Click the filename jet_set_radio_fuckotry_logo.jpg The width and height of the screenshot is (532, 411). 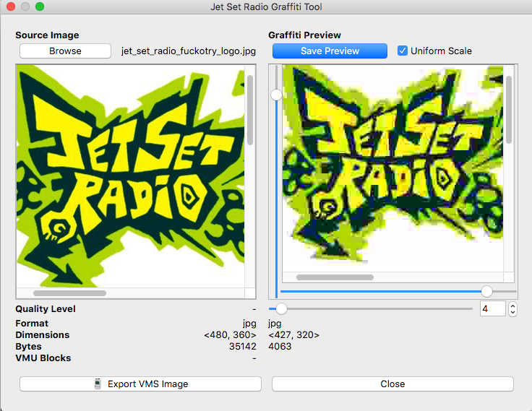coord(189,51)
